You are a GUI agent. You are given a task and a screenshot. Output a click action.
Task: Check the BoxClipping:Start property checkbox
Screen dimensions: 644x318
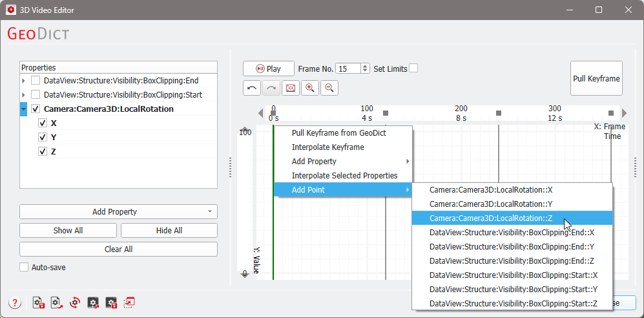point(36,94)
